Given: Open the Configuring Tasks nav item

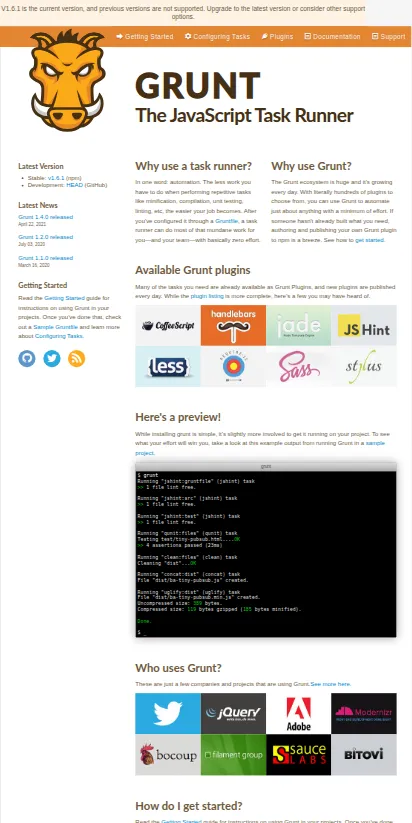Looking at the screenshot, I should (217, 37).
